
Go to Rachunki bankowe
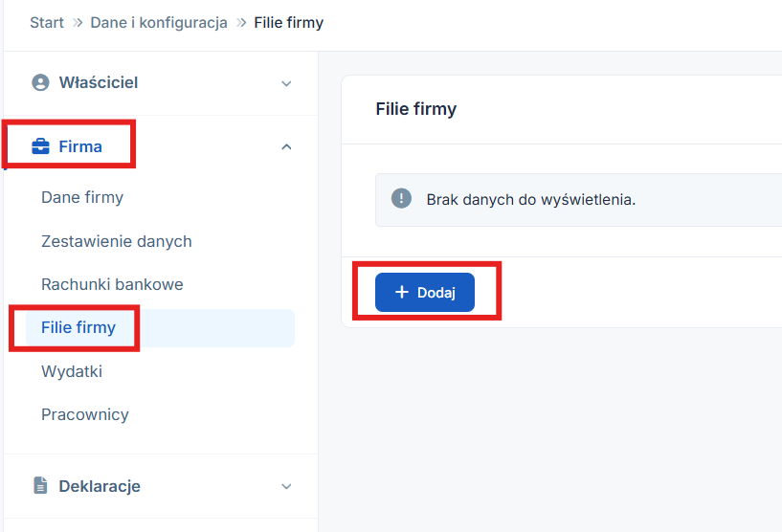click(x=112, y=284)
